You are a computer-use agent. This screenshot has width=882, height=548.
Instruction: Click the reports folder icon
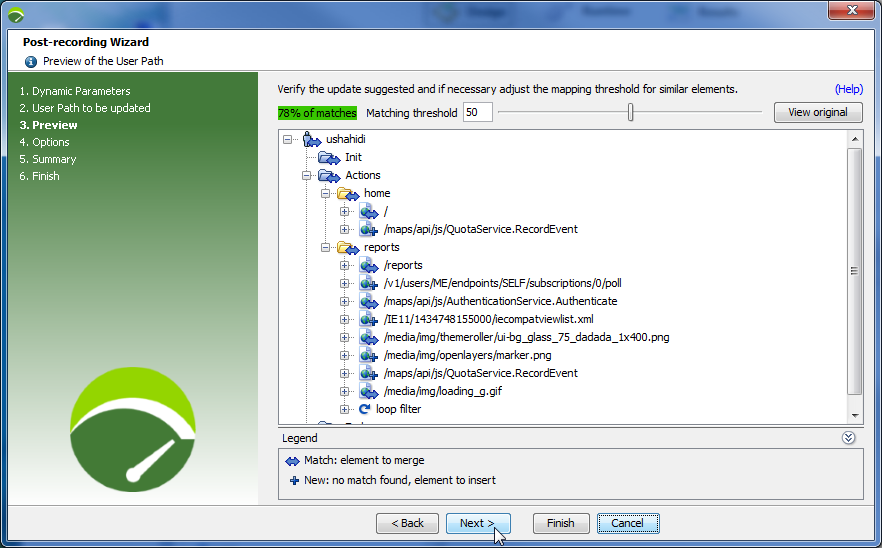[348, 247]
